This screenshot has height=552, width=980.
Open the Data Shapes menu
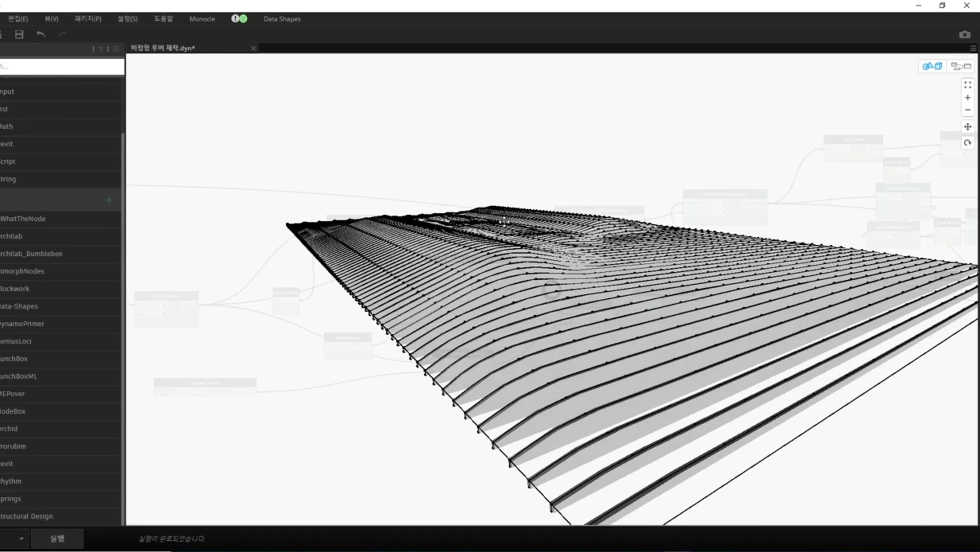[282, 19]
